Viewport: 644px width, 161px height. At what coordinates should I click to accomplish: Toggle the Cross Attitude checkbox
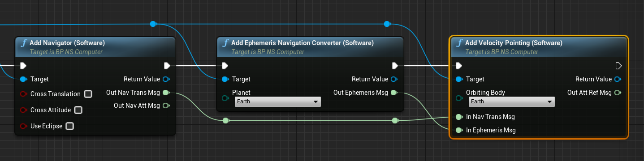click(x=78, y=110)
